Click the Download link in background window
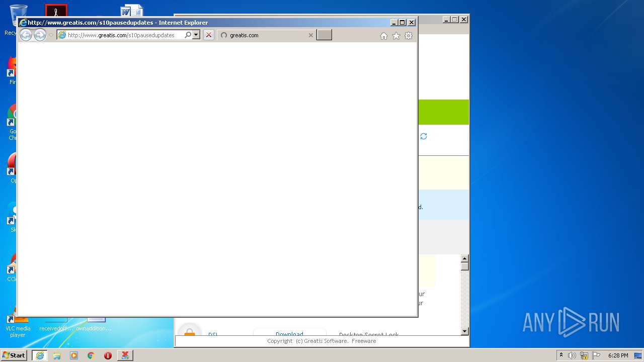The height and width of the screenshot is (362, 644). 289,334
